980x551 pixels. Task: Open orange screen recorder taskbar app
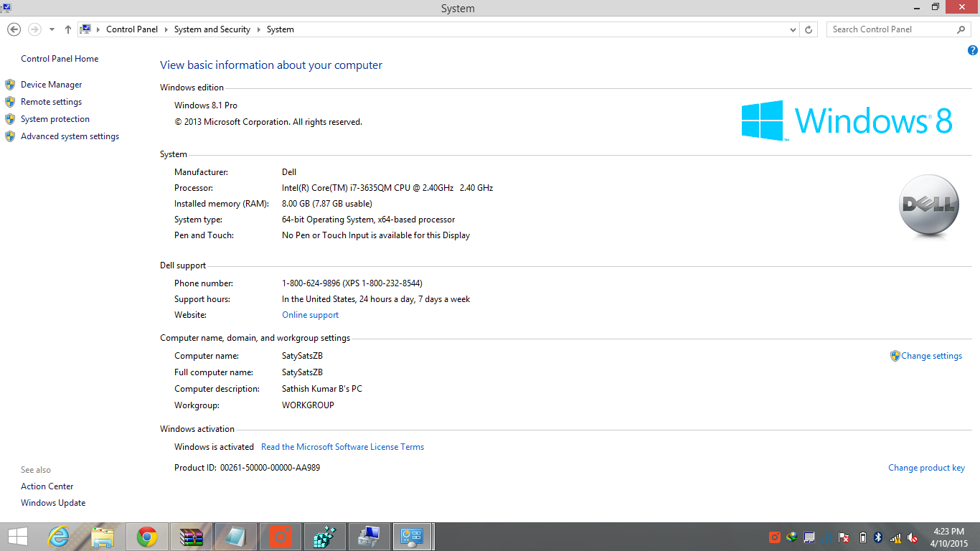(281, 537)
